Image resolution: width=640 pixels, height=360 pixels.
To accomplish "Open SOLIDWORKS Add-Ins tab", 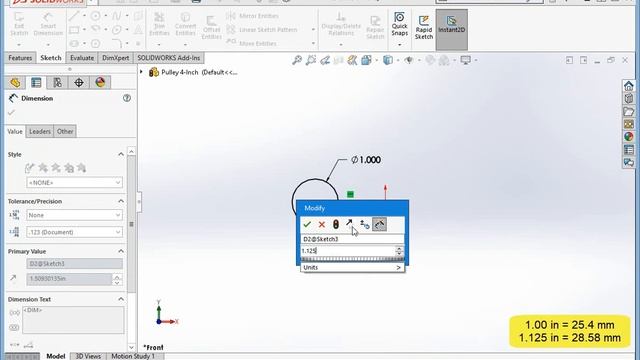I will pyautogui.click(x=169, y=58).
